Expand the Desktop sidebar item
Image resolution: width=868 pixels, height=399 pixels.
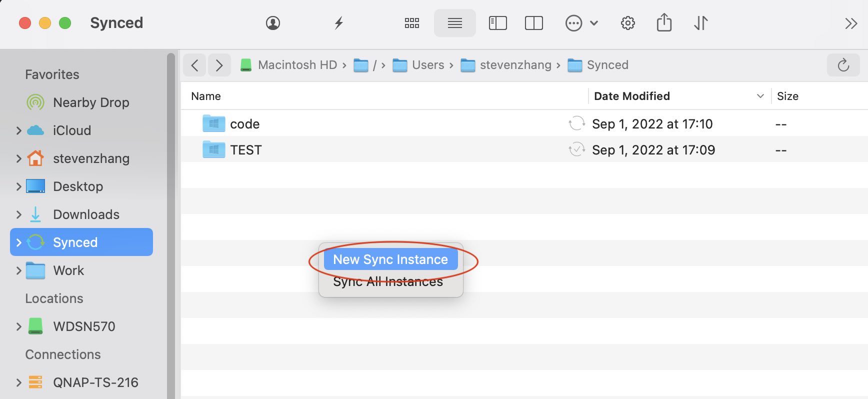click(x=19, y=186)
